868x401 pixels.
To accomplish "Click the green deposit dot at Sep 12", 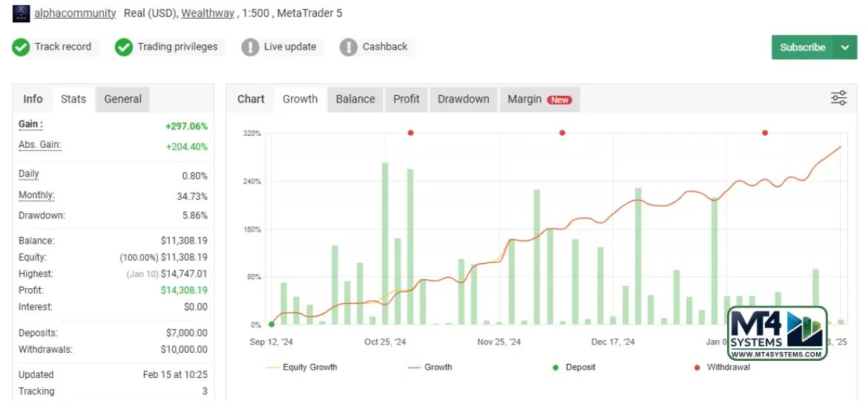I will coord(272,325).
